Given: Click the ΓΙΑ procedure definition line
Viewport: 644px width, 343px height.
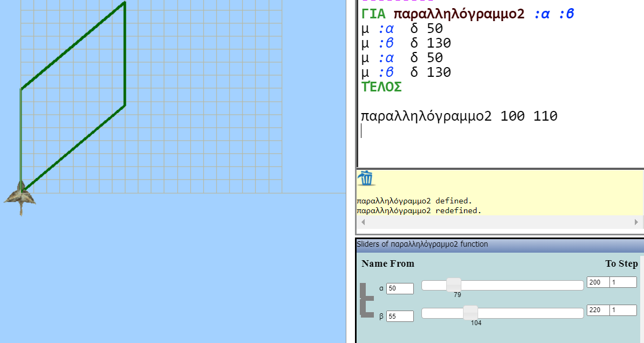Looking at the screenshot, I should 467,14.
